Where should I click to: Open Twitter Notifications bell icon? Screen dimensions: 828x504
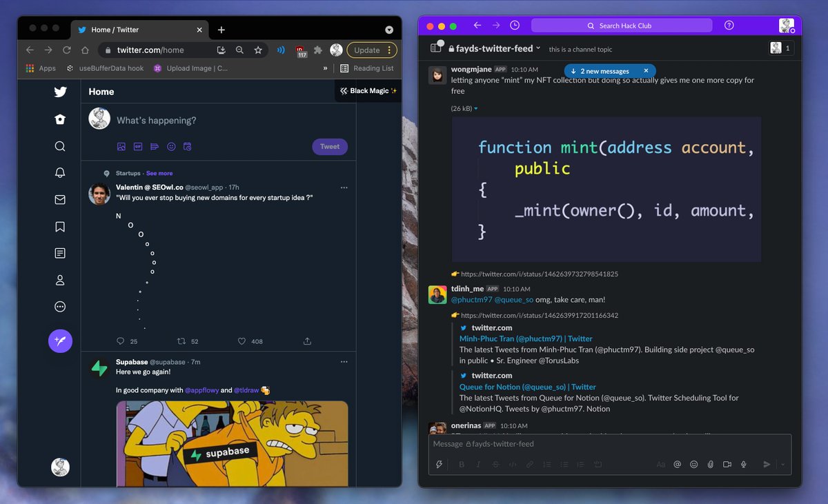tap(60, 173)
